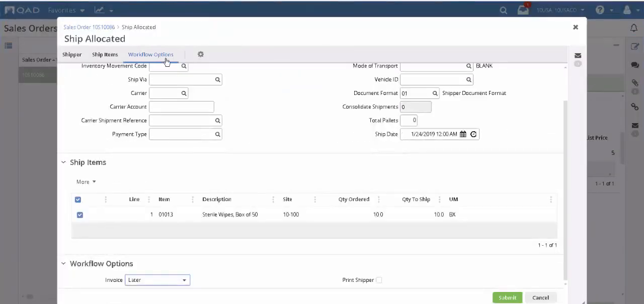Click into the Carrier Account field
The width and height of the screenshot is (644, 304).
182,107
